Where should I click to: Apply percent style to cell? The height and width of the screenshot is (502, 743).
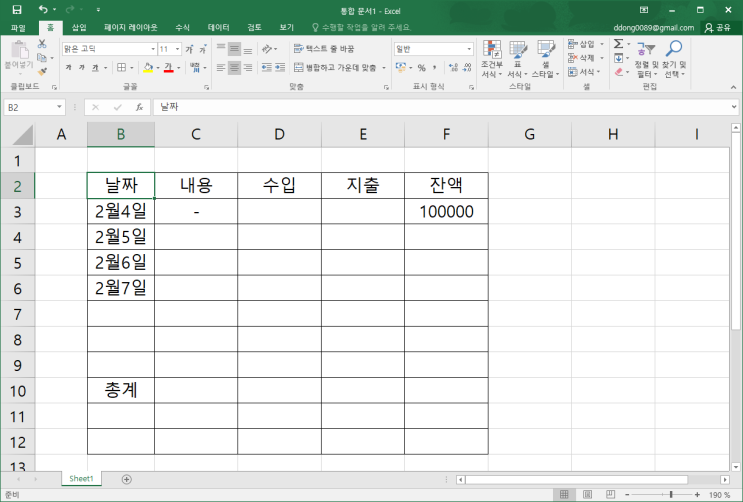[x=421, y=68]
